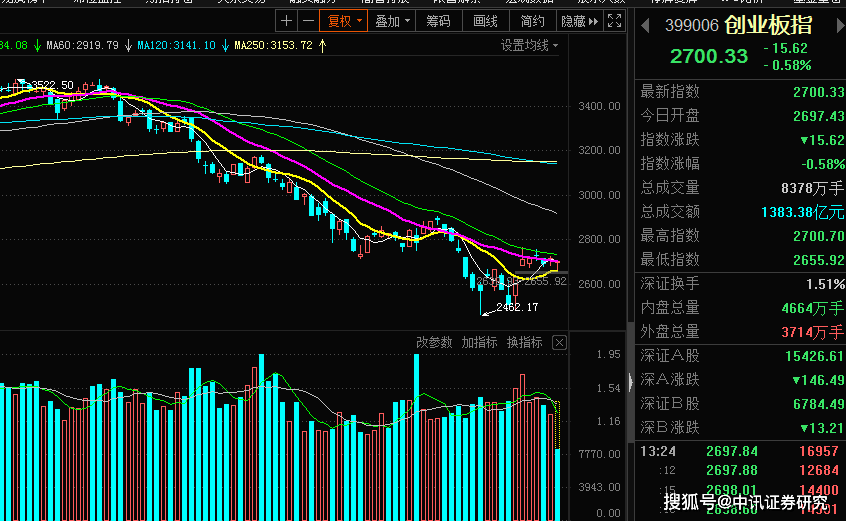846x521 pixels.
Task: Select the MA250 moving average label
Action: tap(274, 45)
